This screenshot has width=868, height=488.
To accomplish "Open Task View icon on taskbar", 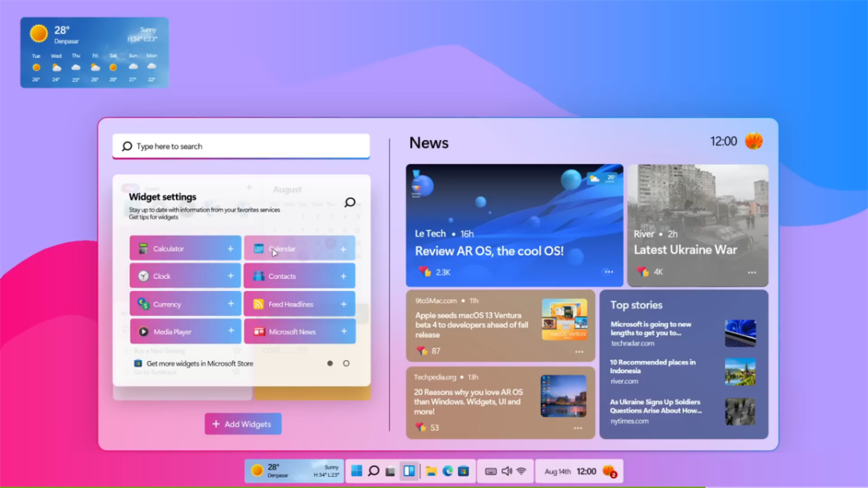I will (391, 471).
